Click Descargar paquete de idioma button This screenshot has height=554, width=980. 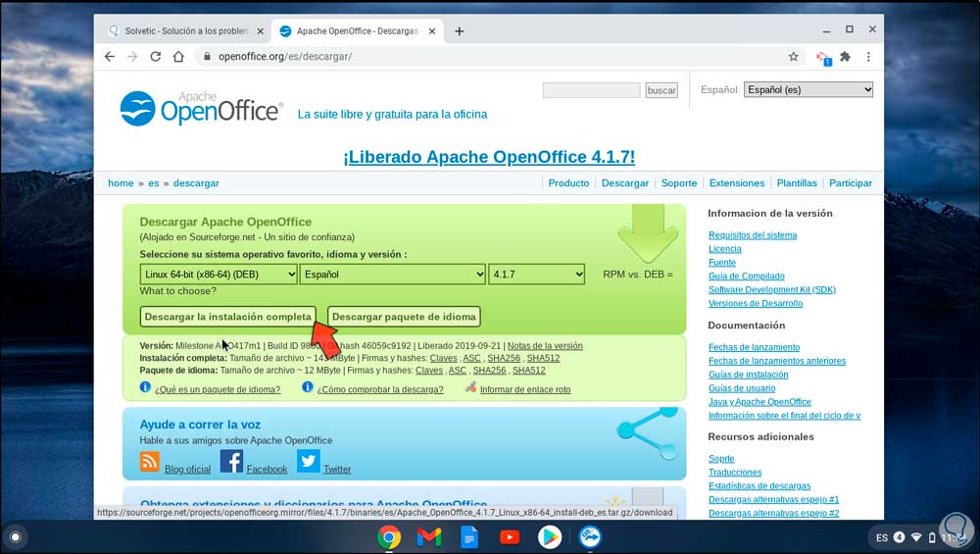point(404,317)
